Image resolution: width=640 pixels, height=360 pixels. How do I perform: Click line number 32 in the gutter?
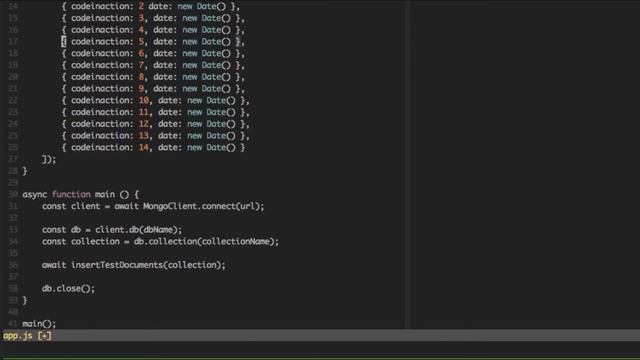point(13,218)
